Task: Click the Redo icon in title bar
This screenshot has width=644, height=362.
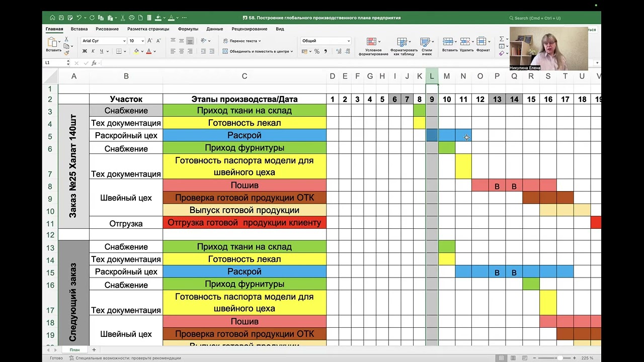Action: pyautogui.click(x=92, y=18)
